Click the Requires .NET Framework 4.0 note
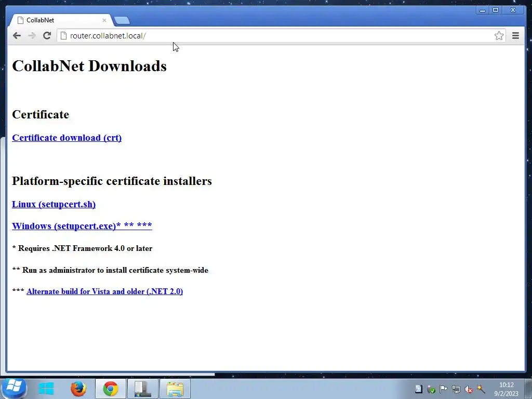 click(x=82, y=248)
